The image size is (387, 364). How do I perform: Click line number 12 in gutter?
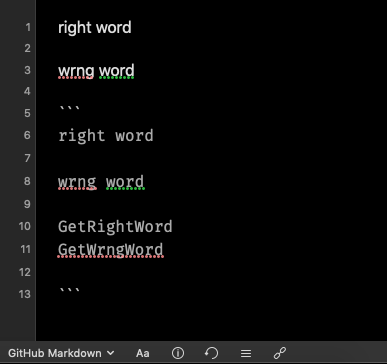click(25, 272)
